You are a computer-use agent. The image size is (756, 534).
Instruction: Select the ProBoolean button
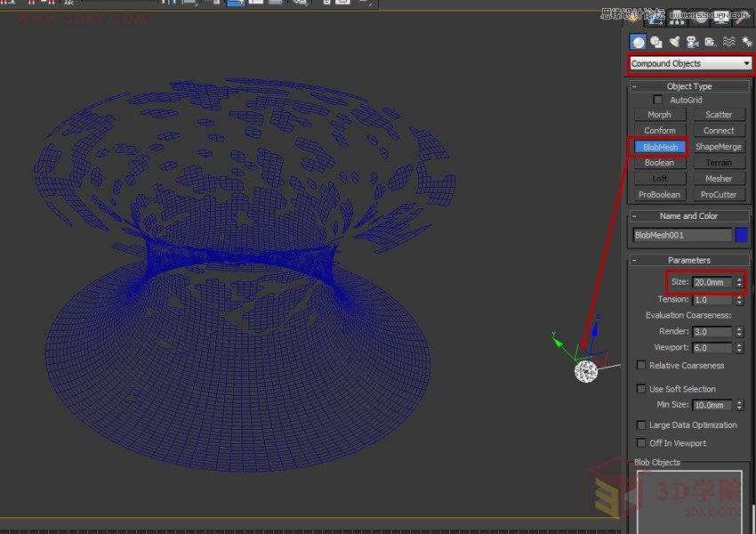[658, 194]
